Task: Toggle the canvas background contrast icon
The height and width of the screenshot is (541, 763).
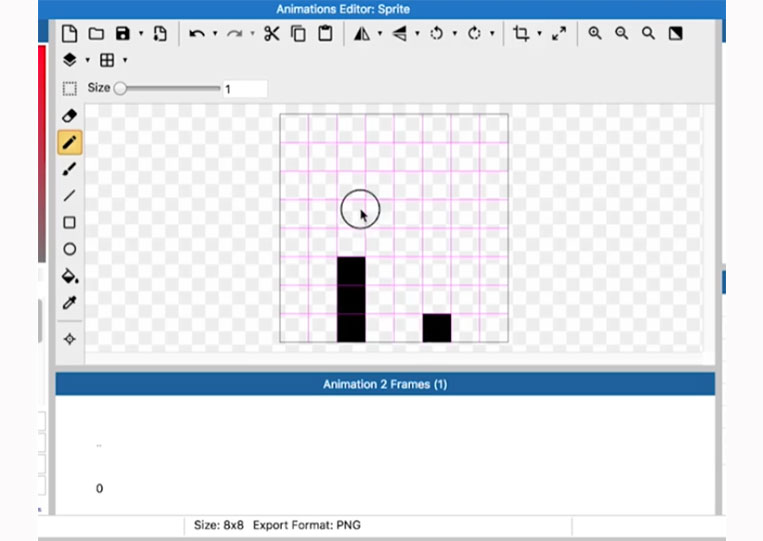Action: pos(675,34)
